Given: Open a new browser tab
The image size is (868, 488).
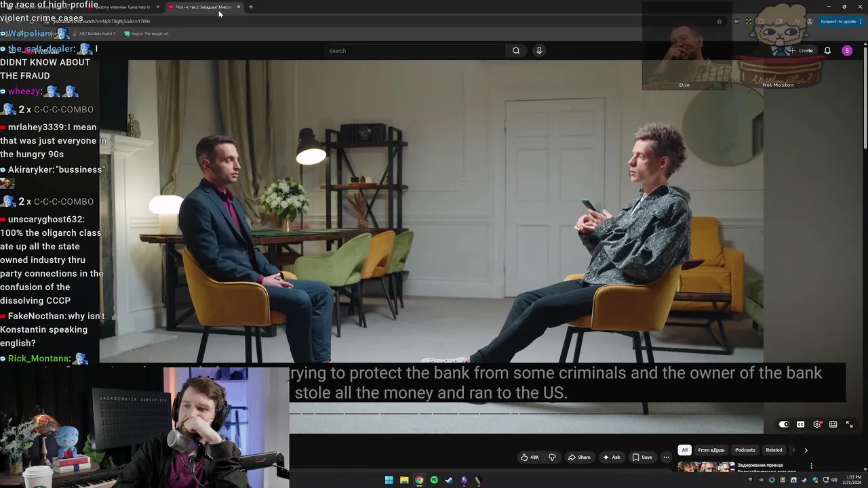Looking at the screenshot, I should click(251, 7).
